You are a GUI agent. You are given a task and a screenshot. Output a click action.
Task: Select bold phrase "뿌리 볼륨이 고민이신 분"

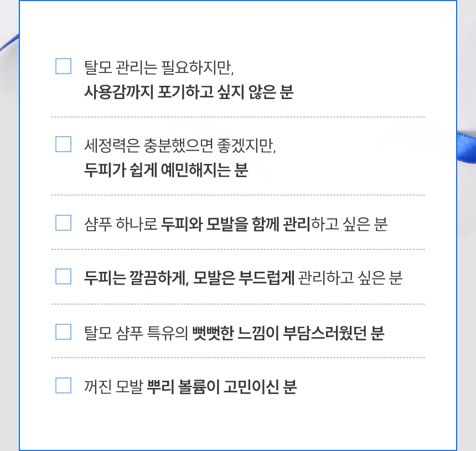pyautogui.click(x=221, y=386)
